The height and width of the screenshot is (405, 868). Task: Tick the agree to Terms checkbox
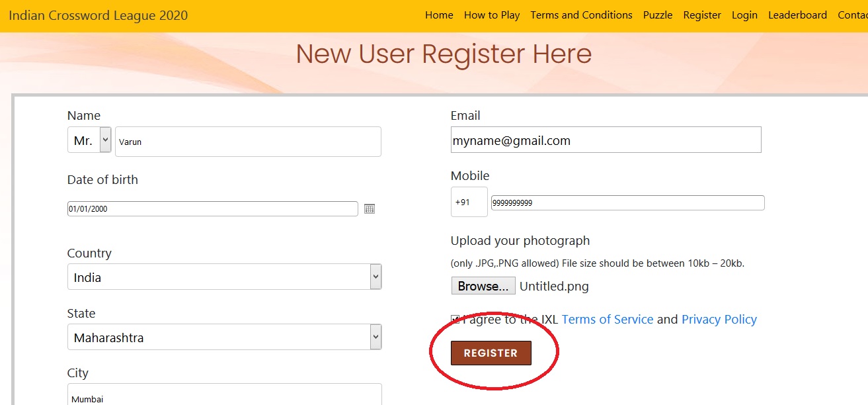(x=455, y=320)
